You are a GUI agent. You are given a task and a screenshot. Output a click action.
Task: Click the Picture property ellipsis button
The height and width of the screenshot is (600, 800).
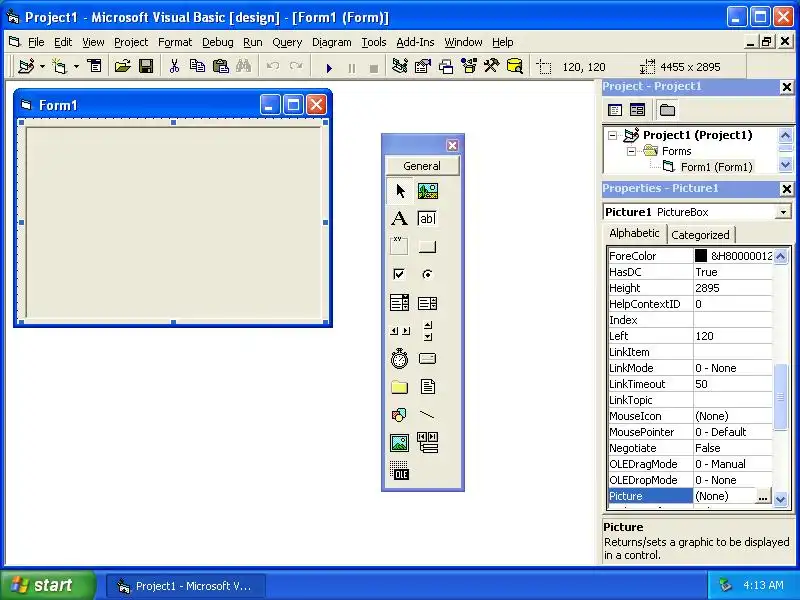763,496
